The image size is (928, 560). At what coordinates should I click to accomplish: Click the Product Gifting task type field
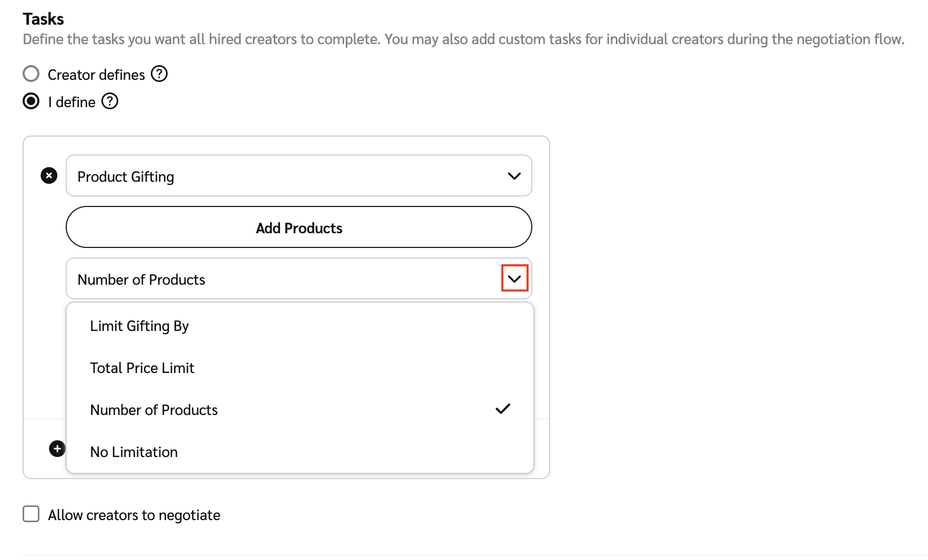(x=284, y=176)
